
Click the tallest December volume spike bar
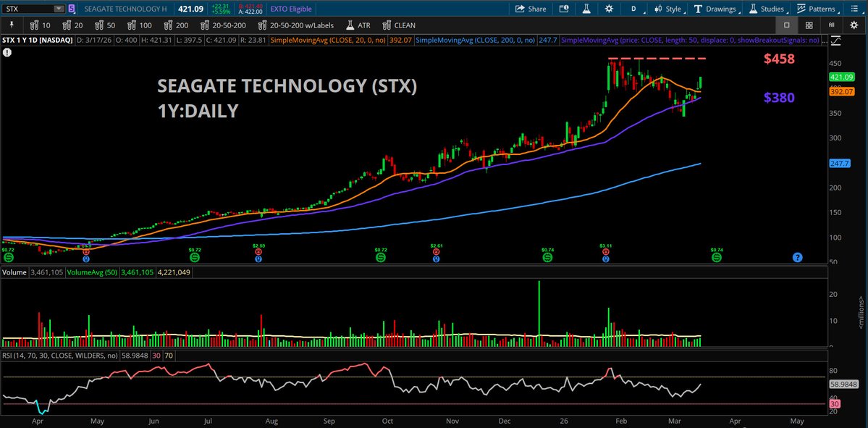(539, 314)
